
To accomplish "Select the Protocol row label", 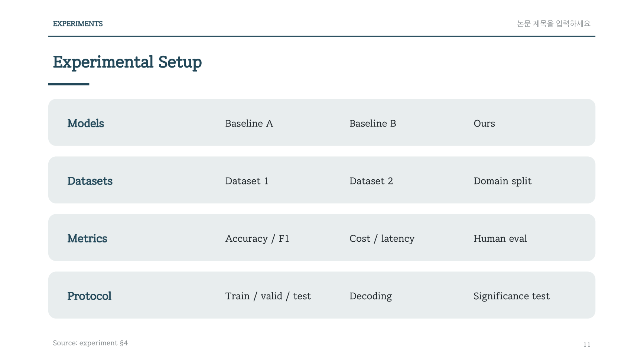I will pyautogui.click(x=89, y=296).
